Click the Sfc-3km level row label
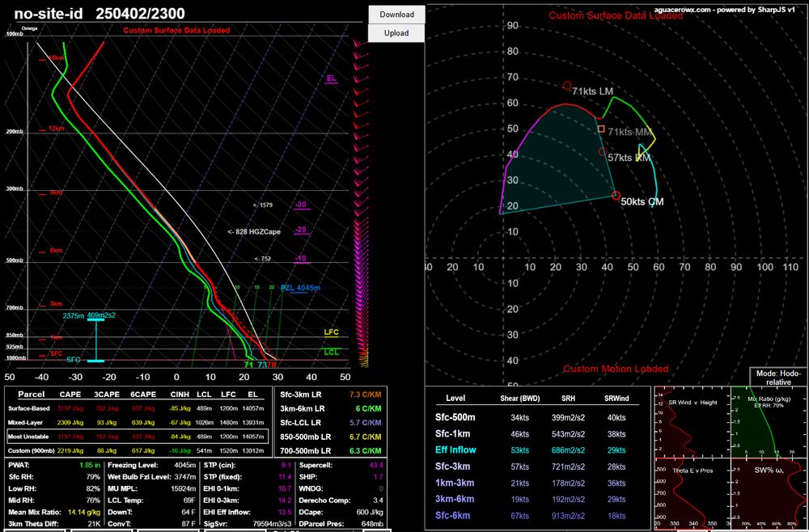Viewport: 809px width, 532px height. tap(452, 467)
